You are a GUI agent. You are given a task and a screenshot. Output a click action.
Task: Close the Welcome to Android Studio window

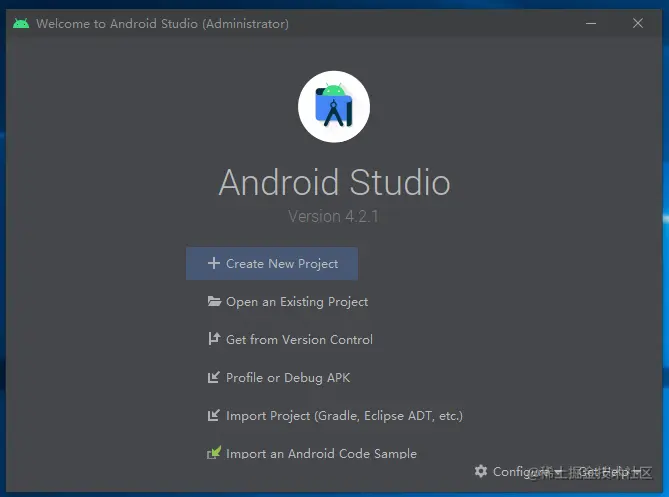[x=638, y=23]
